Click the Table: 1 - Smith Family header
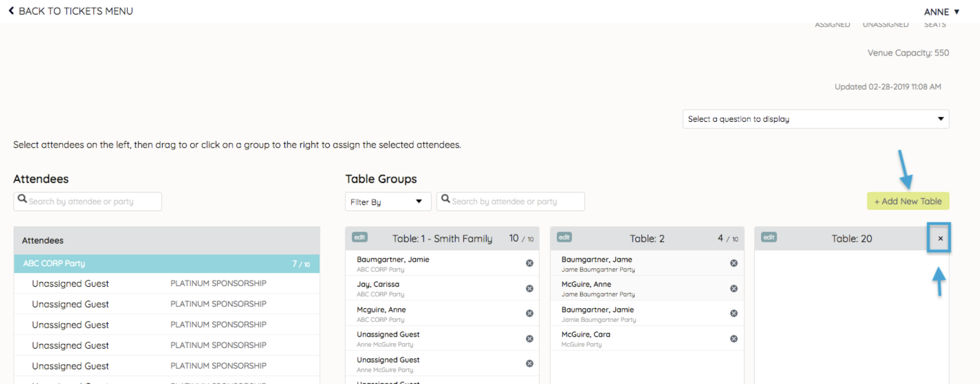This screenshot has height=384, width=980. (442, 238)
